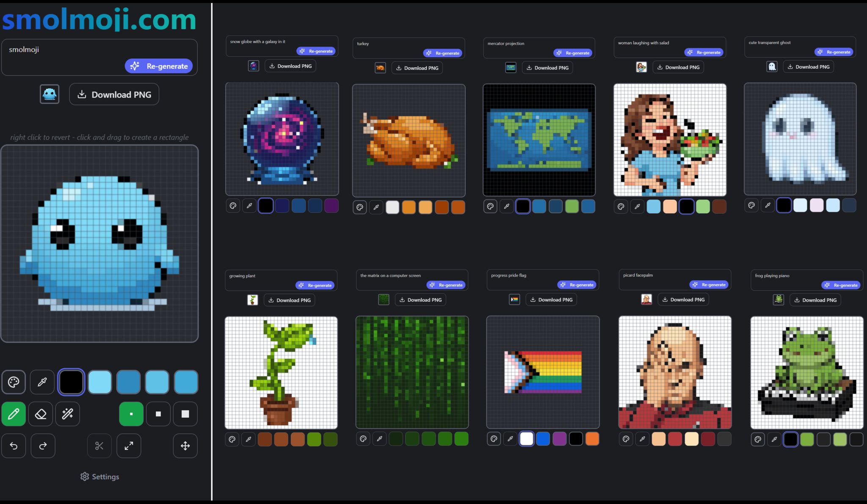Select the move canvas tool
The image size is (867, 504).
[185, 446]
